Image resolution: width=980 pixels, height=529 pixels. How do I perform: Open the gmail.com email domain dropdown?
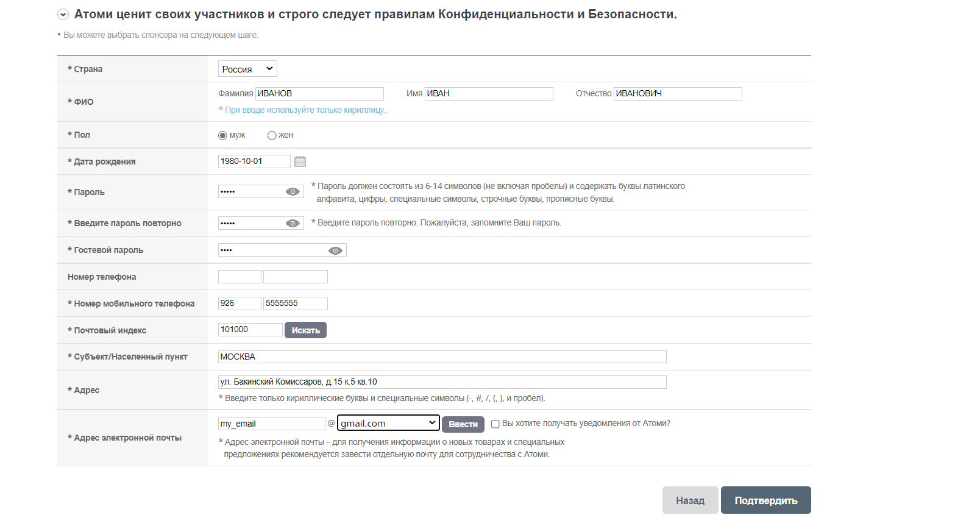coord(388,423)
